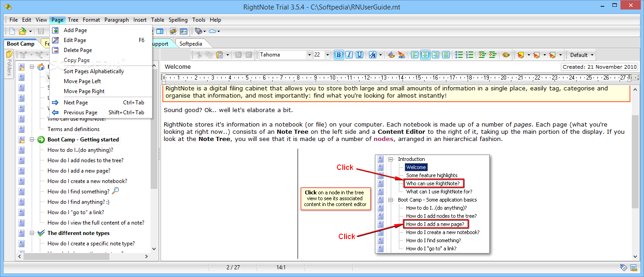Toggle Italic formatting
644x277 pixels.
[x=349, y=55]
